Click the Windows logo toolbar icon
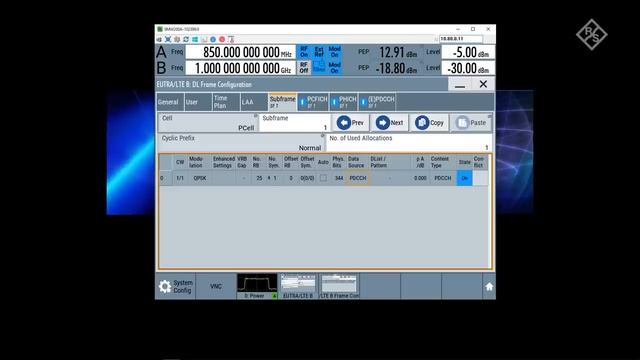This screenshot has height=360, width=640. [x=195, y=39]
